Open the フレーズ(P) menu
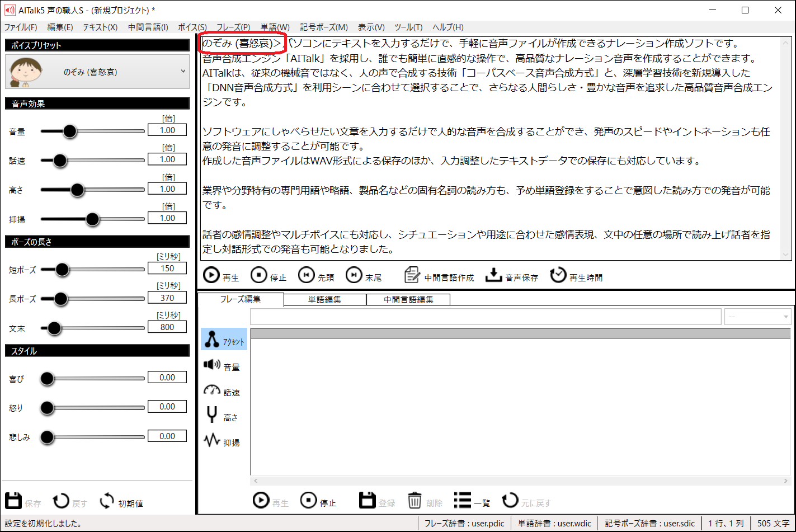Image resolution: width=796 pixels, height=532 pixels. (233, 27)
